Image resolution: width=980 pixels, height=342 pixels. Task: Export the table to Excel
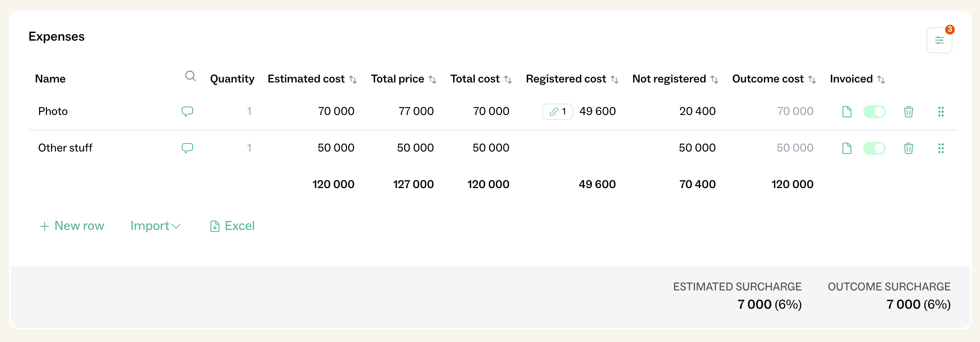[x=232, y=226]
